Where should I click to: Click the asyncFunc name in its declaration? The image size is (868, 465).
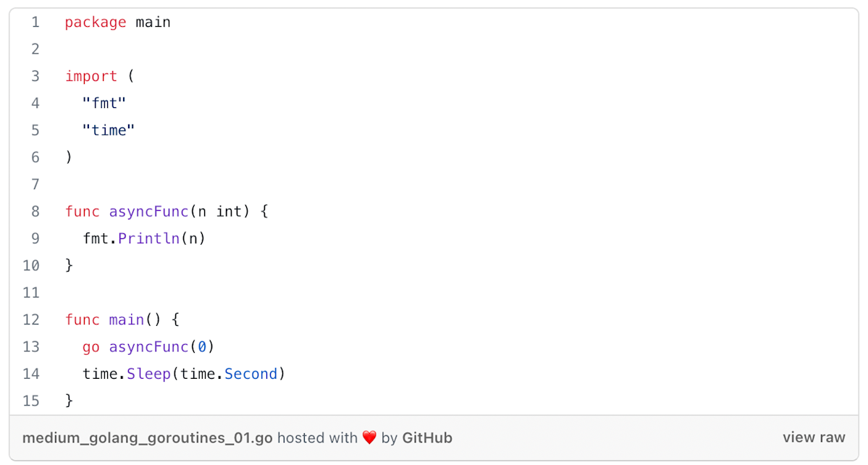coord(148,212)
